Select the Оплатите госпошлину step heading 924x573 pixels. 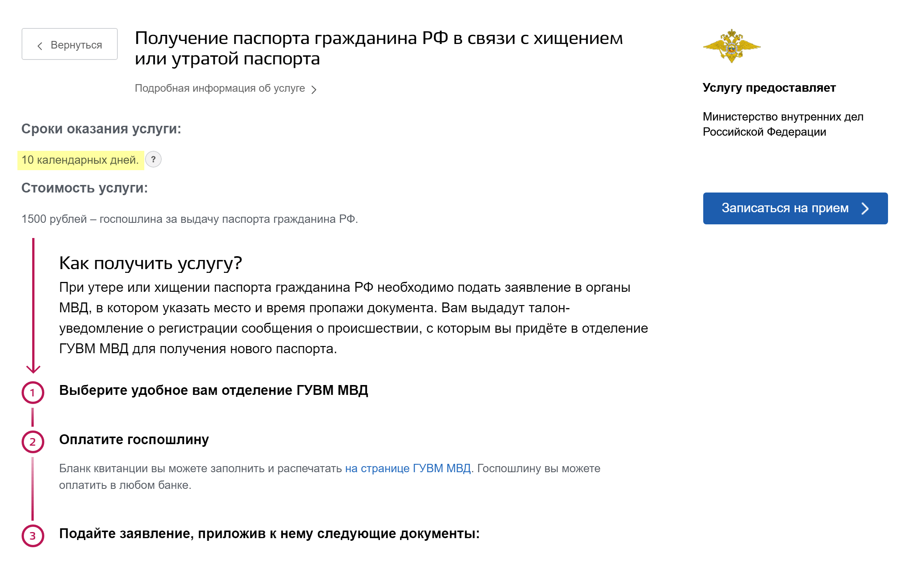(x=134, y=440)
